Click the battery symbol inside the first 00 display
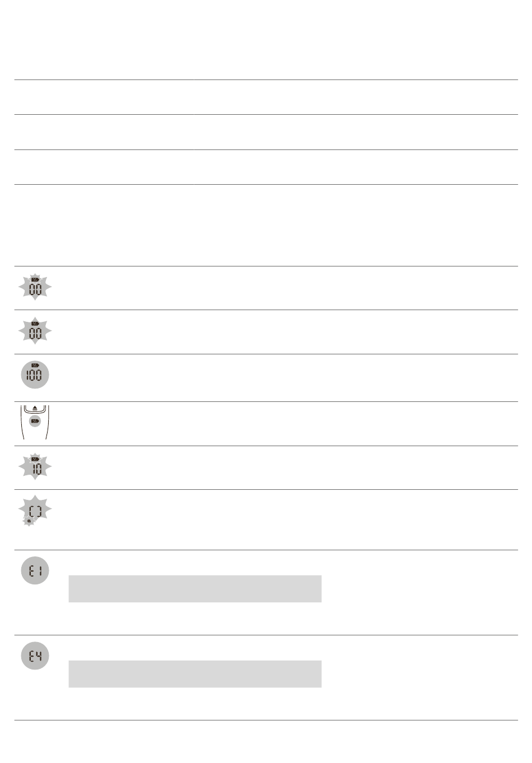The width and height of the screenshot is (532, 763). point(35,279)
